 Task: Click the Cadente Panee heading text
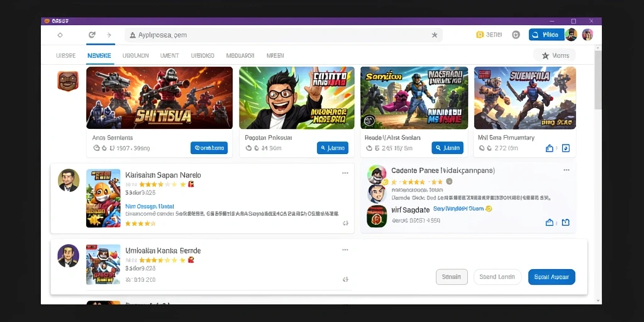443,170
